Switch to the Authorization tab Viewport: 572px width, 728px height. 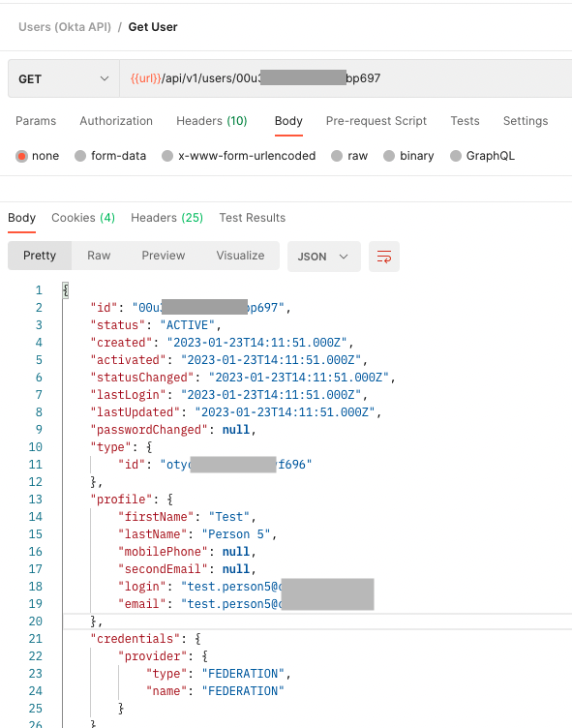pos(116,121)
